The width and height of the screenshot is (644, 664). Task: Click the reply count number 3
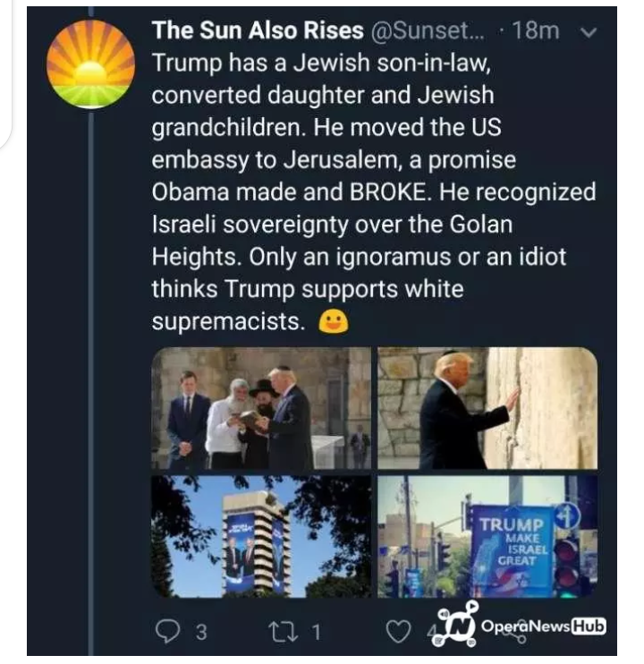coord(200,633)
